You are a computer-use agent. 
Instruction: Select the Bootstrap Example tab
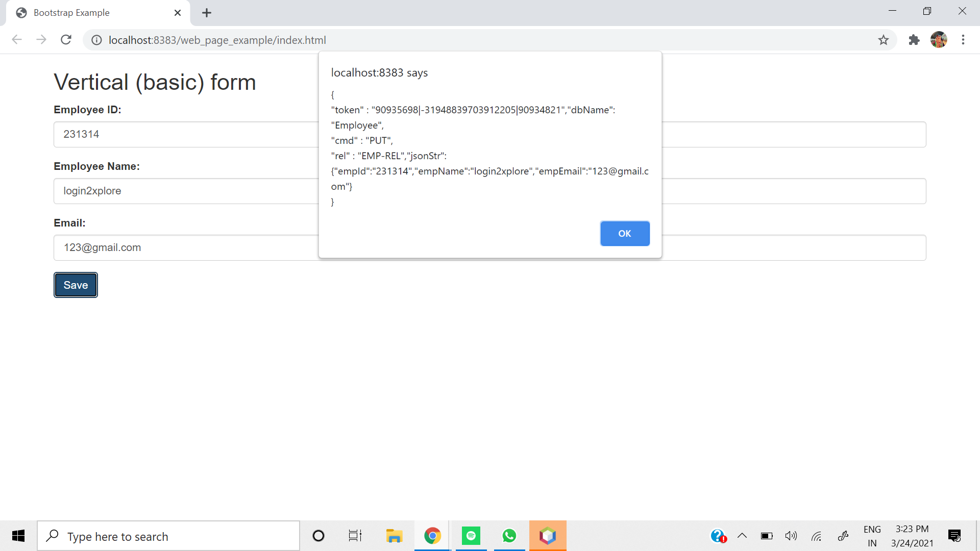click(98, 13)
